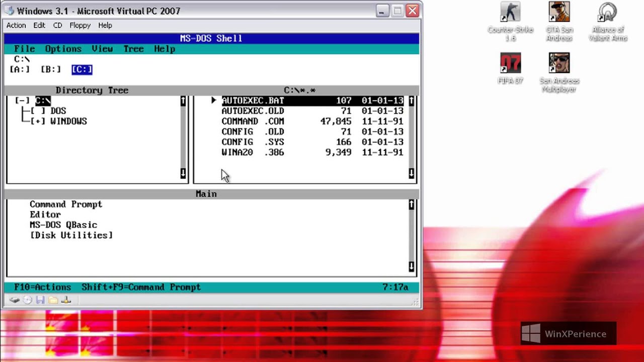The height and width of the screenshot is (362, 644).
Task: Select drive [B:]
Action: [x=51, y=69]
